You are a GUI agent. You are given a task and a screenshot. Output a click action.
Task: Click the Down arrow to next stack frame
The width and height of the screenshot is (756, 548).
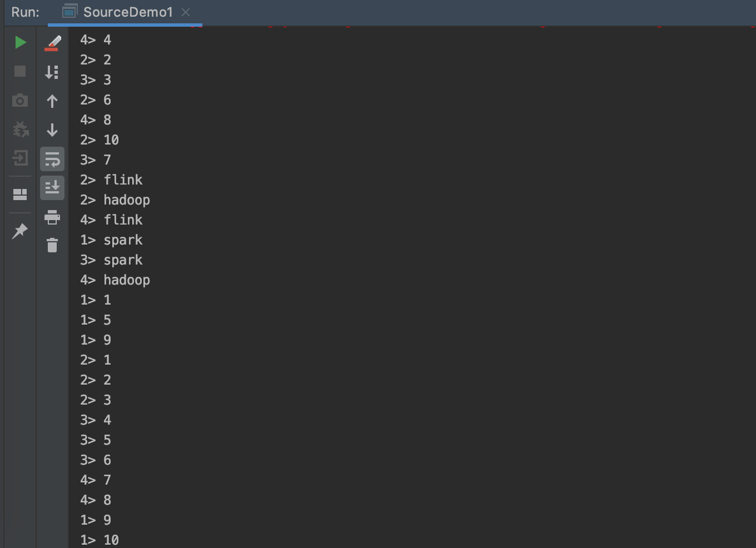pyautogui.click(x=52, y=130)
